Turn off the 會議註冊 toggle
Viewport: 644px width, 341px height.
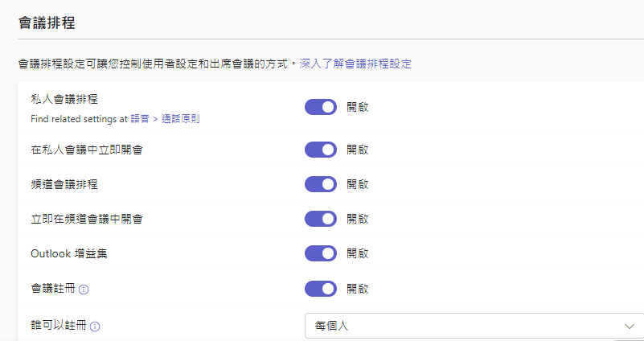click(x=320, y=289)
